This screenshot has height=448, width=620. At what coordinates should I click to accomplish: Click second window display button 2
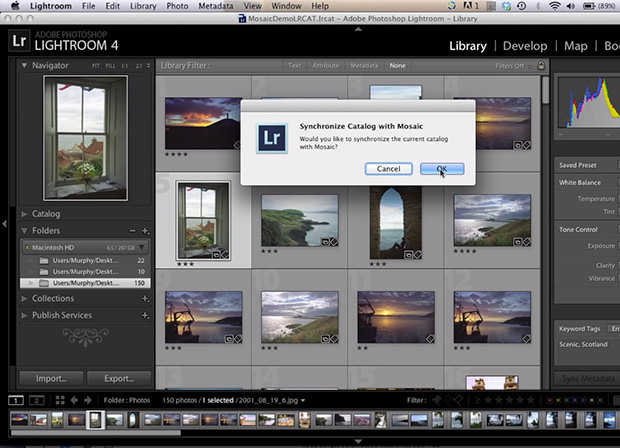pos(36,400)
